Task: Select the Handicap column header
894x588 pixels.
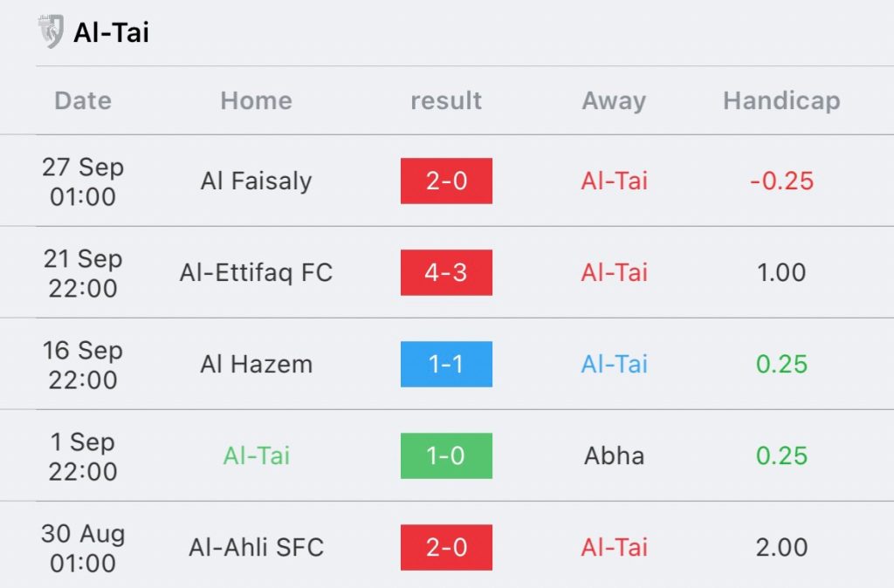Action: 781,101
